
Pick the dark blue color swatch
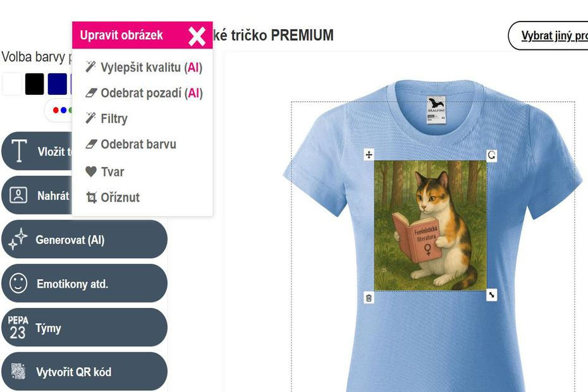pos(58,84)
